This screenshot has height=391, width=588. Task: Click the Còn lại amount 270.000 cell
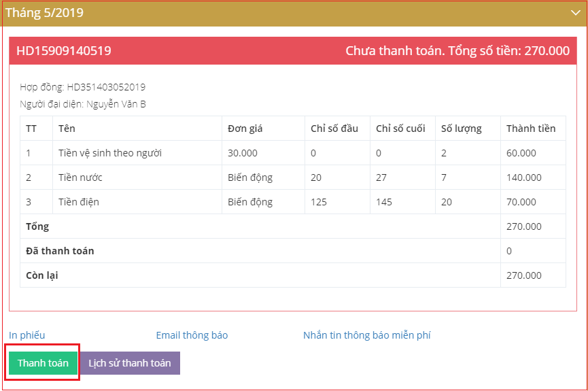pos(524,275)
